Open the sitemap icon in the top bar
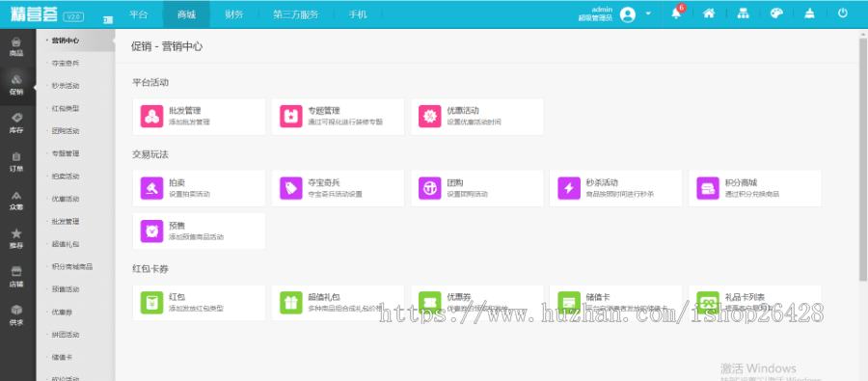 [x=743, y=14]
